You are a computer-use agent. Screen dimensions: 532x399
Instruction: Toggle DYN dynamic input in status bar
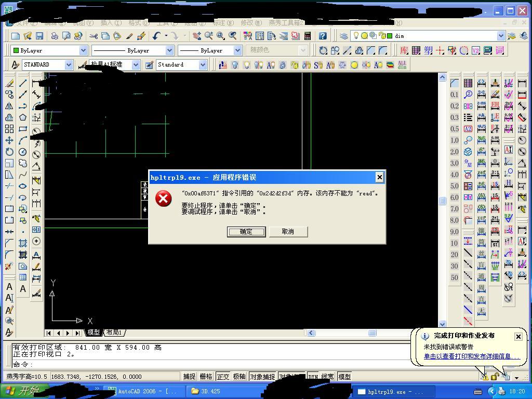coord(313,376)
